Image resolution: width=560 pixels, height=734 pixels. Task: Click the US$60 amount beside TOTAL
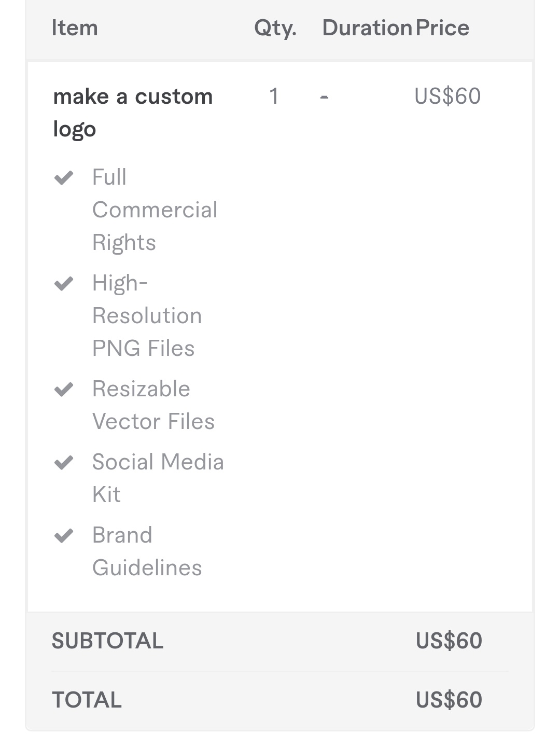(x=449, y=700)
